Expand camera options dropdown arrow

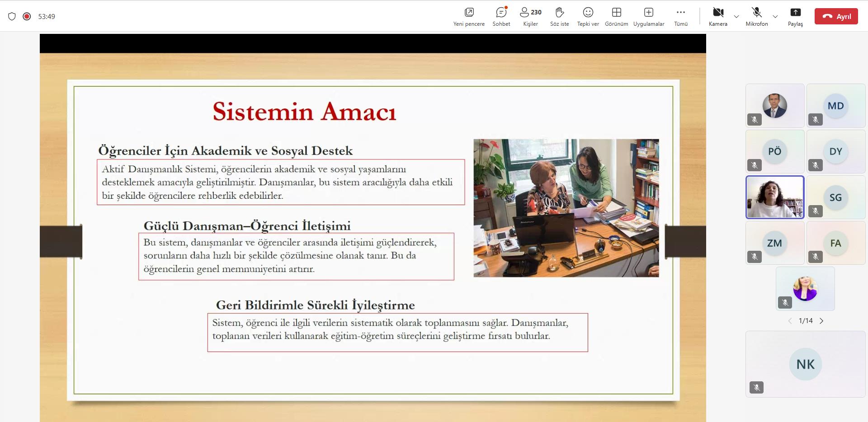point(736,17)
